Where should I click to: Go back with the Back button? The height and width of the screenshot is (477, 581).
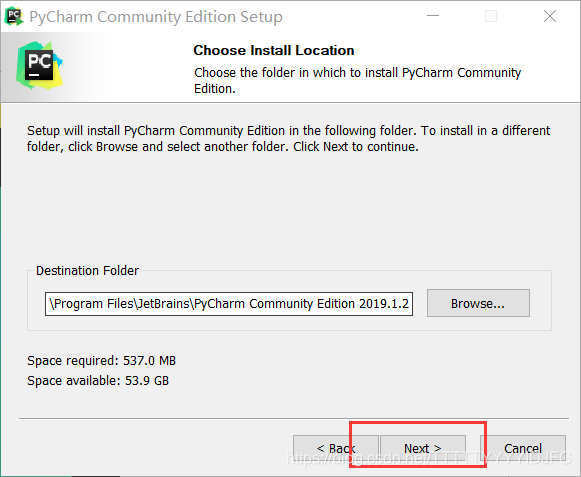pyautogui.click(x=336, y=448)
